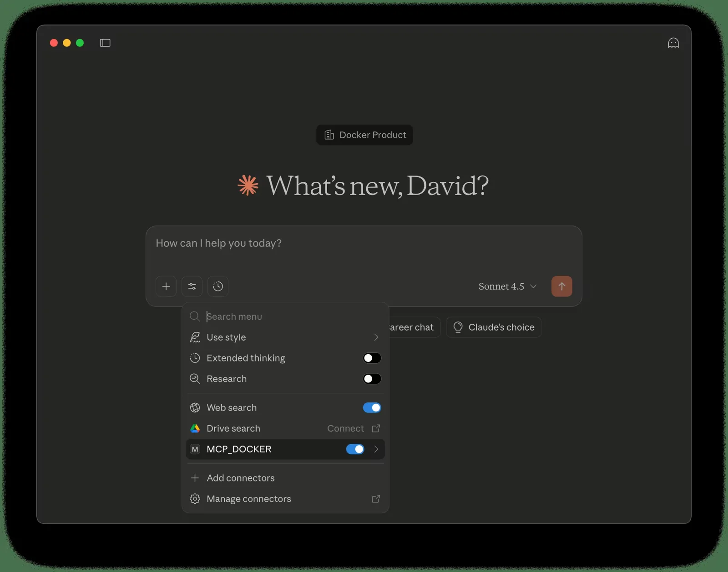Click external link icon on Manage connectors row

point(376,499)
